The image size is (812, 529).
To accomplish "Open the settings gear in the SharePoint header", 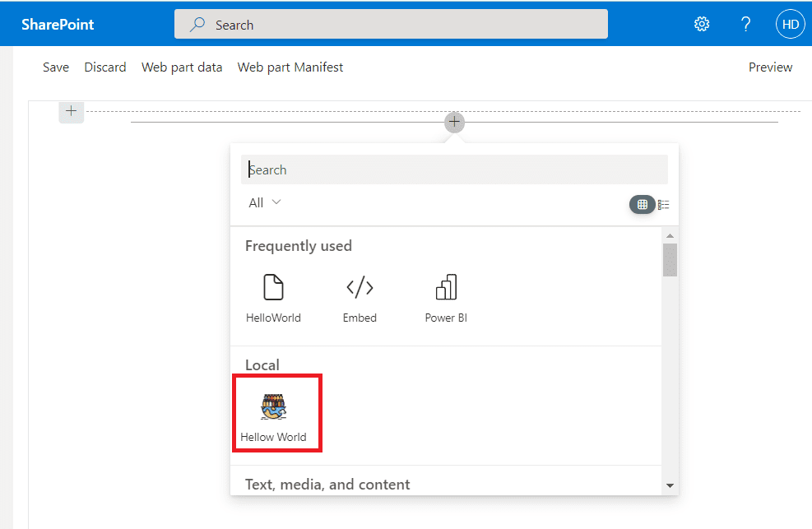I will tap(702, 25).
